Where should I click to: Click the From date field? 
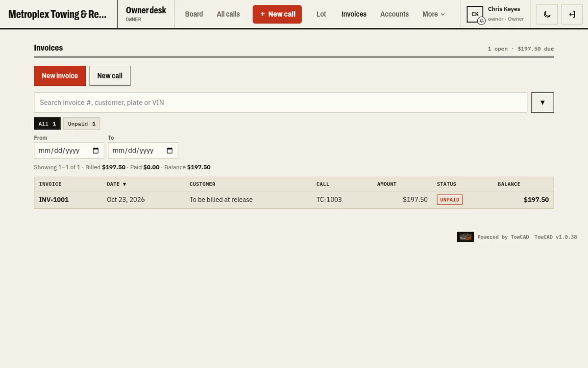click(69, 151)
